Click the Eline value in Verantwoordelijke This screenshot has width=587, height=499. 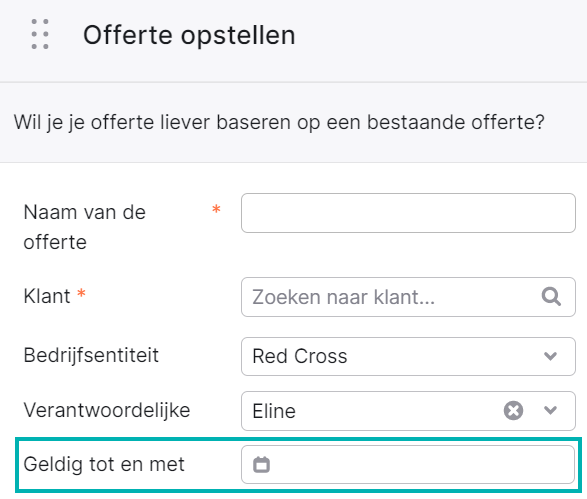pyautogui.click(x=274, y=411)
